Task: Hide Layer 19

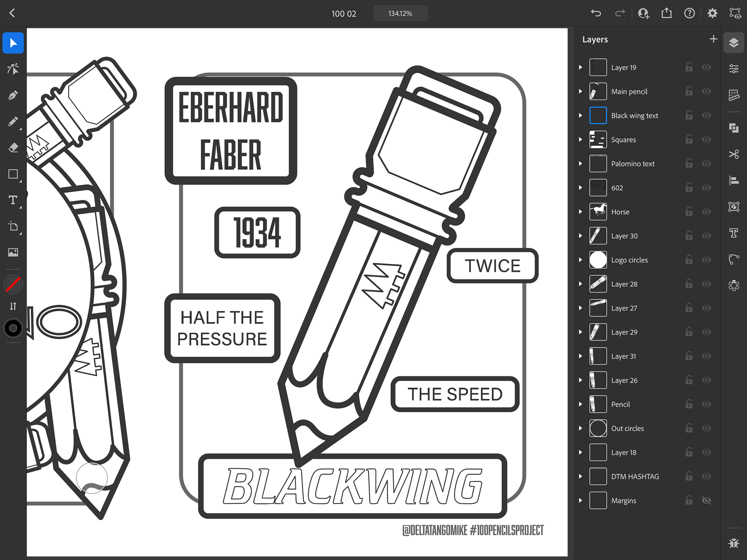Action: pos(707,67)
